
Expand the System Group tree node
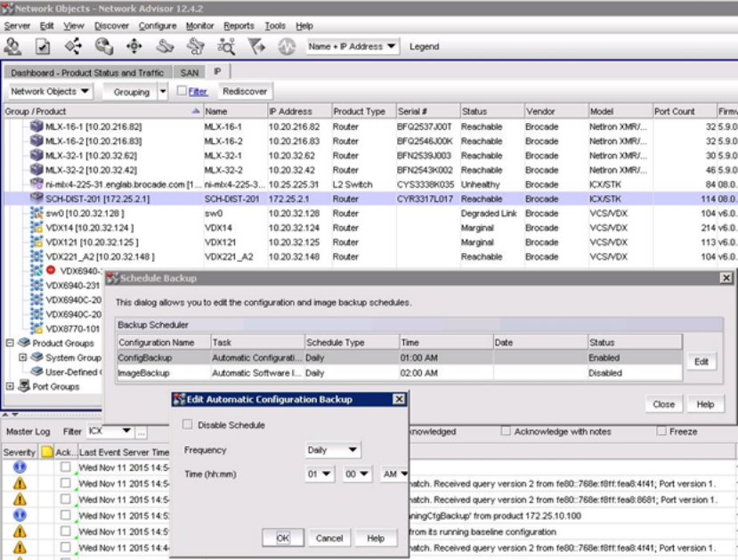tap(22, 357)
